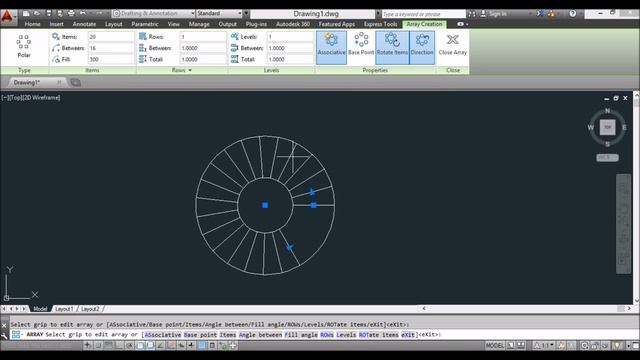Click the Quick View Layouts status bar icon
This screenshot has width=640, height=360.
tap(511, 345)
